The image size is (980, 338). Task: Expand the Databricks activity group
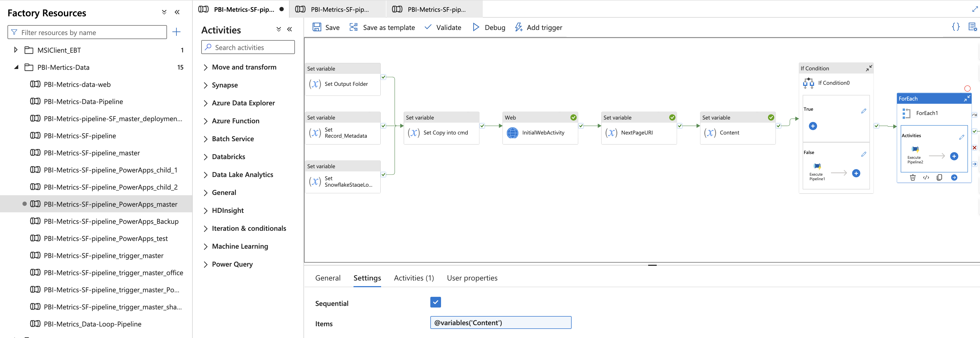click(x=206, y=157)
